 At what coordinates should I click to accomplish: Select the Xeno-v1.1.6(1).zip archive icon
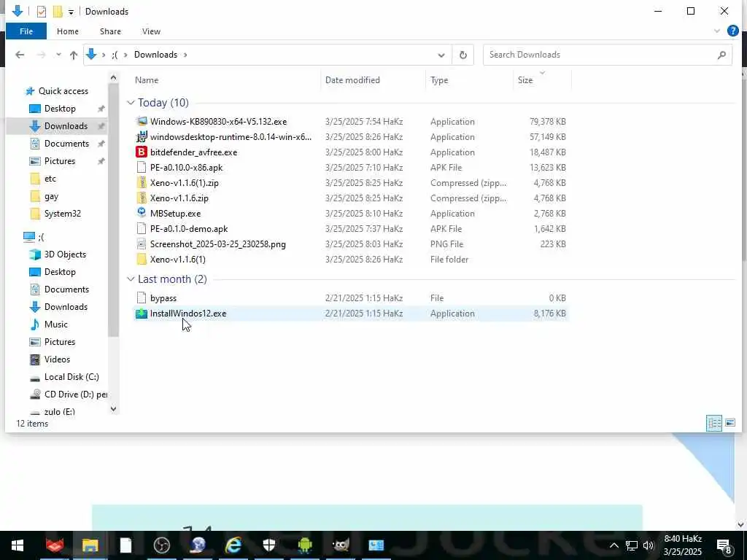[x=142, y=183]
